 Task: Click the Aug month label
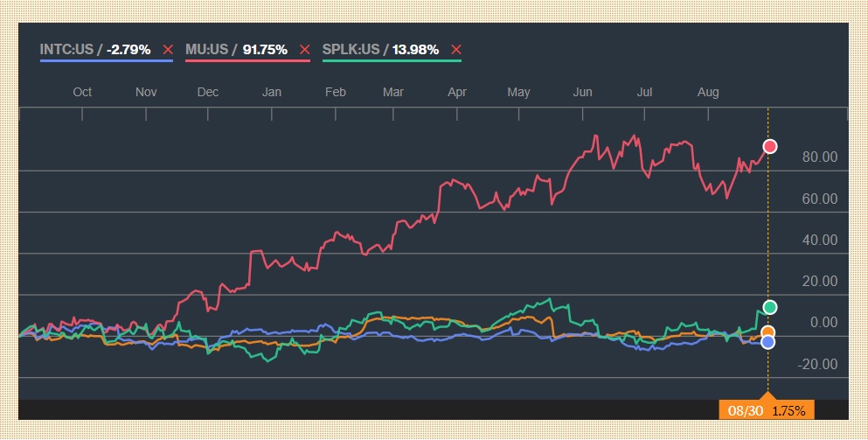pyautogui.click(x=708, y=92)
